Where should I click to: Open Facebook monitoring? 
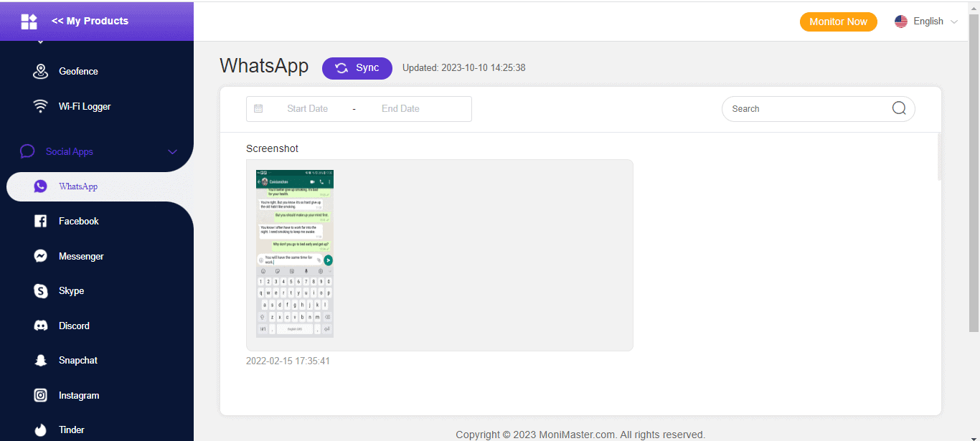click(x=78, y=221)
